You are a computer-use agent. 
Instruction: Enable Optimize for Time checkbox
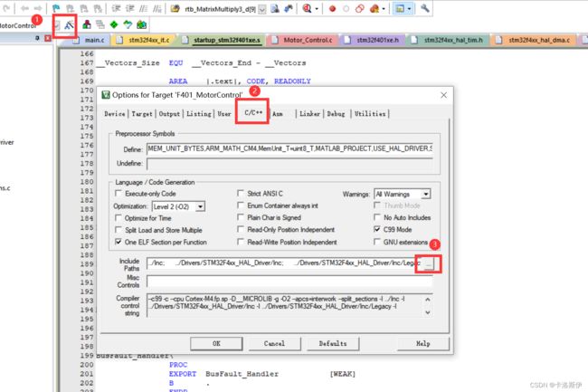[119, 217]
